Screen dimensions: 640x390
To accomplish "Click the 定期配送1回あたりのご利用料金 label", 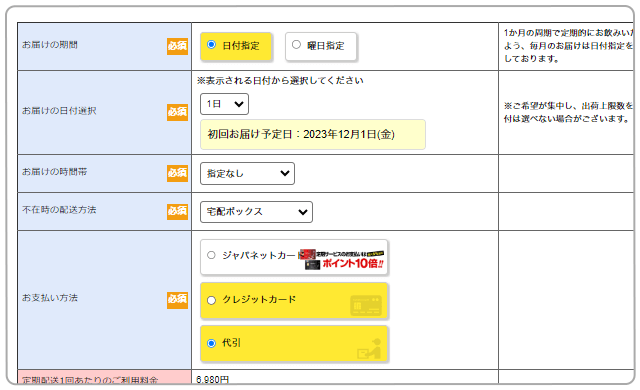I will click(x=90, y=380).
